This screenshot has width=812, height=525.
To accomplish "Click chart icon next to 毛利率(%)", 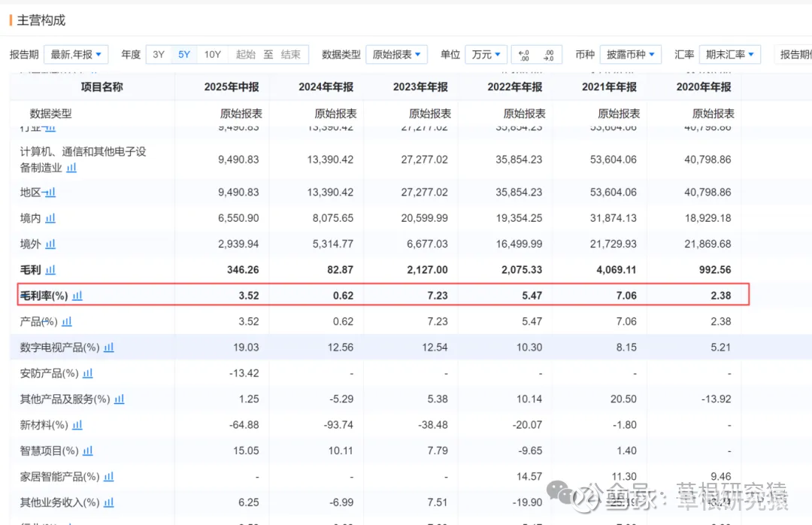I will (77, 296).
